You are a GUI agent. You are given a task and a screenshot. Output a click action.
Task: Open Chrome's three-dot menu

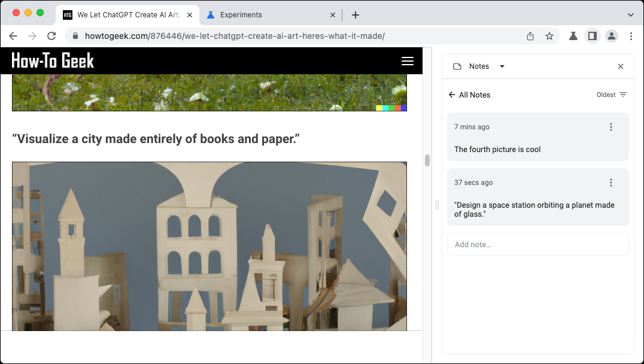pos(631,36)
